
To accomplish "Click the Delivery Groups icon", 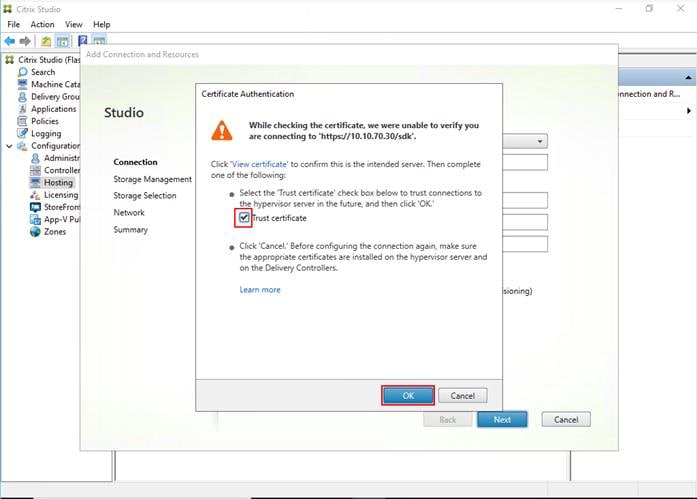I will point(23,96).
